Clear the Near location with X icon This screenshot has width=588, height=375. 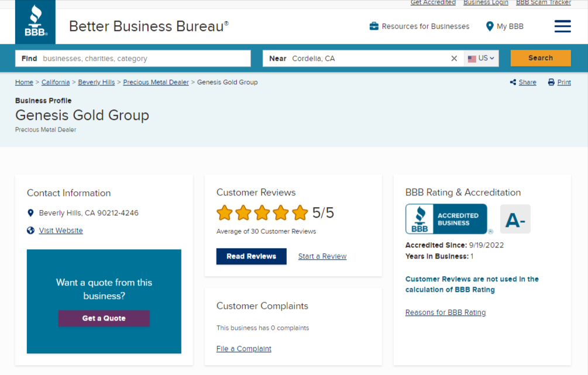[x=454, y=59]
